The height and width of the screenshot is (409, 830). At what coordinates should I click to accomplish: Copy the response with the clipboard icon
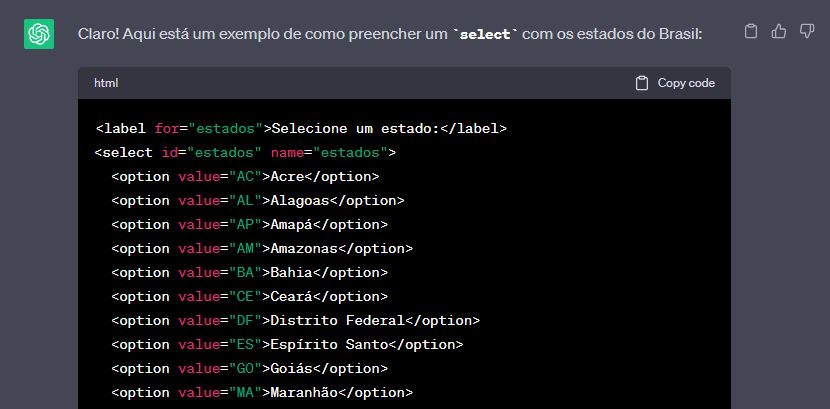point(751,32)
